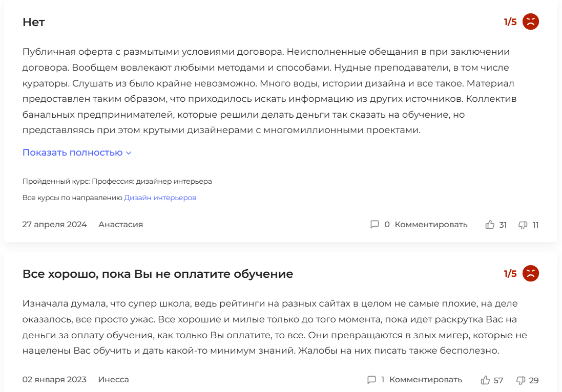Click "Комментировать" on Инесса's review
Screen dimensions: 562x392
point(426,380)
